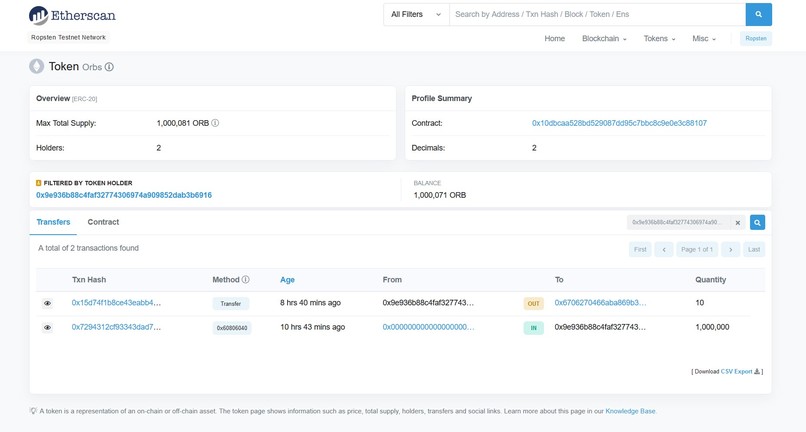Go to Home in the navigation
This screenshot has width=806, height=432.
tap(555, 39)
